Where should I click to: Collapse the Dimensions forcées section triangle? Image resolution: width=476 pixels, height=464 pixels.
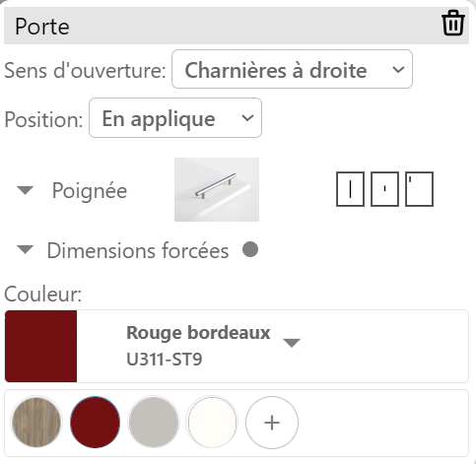tap(26, 249)
